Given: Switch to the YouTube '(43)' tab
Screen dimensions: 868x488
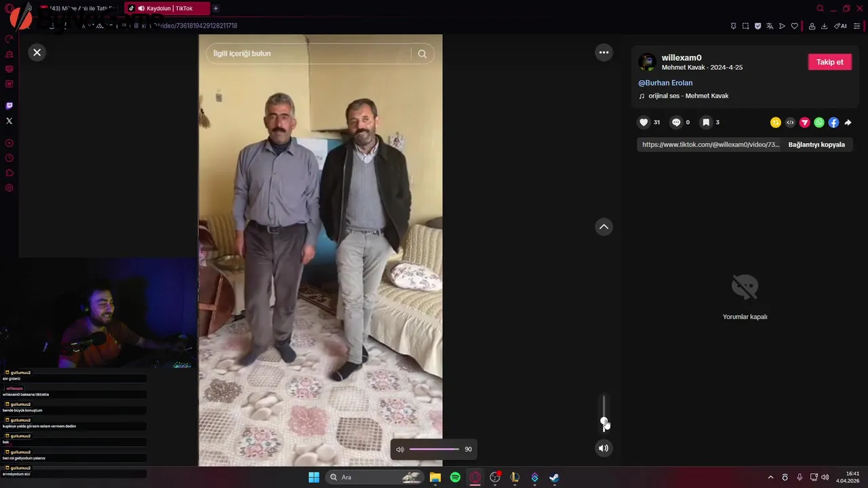Looking at the screenshot, I should [80, 8].
